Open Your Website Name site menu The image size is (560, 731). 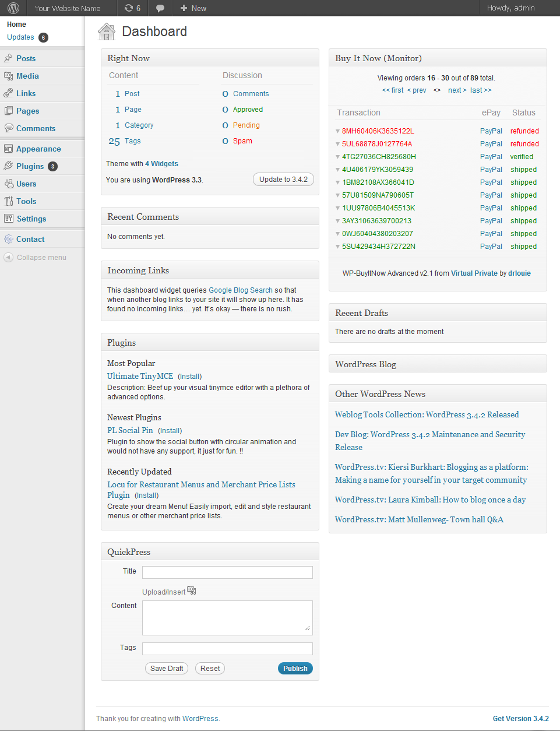point(68,8)
